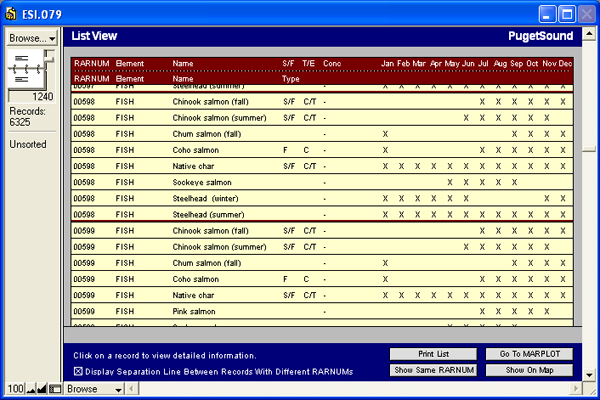Toggle Display Separation Line checkbox
600x400 pixels.
point(78,371)
